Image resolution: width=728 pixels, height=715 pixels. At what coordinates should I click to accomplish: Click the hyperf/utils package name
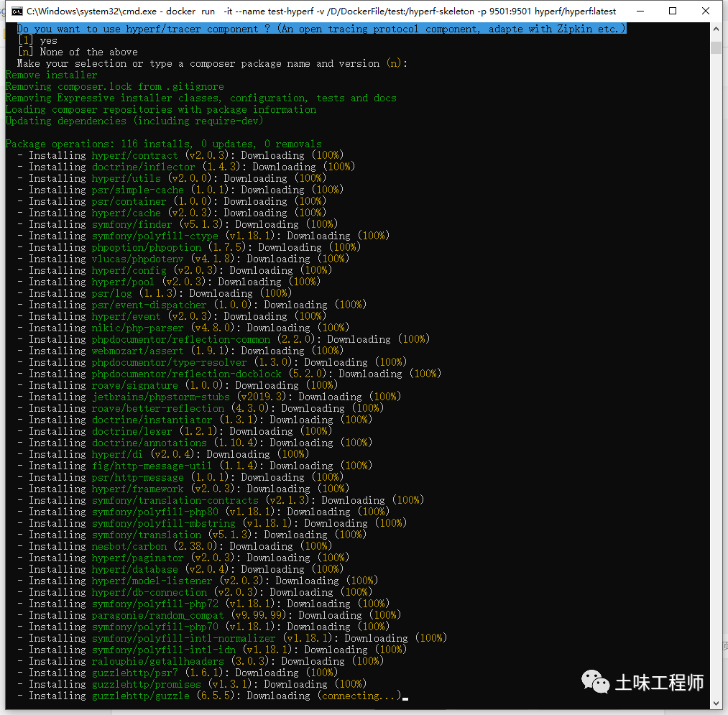pyautogui.click(x=126, y=178)
